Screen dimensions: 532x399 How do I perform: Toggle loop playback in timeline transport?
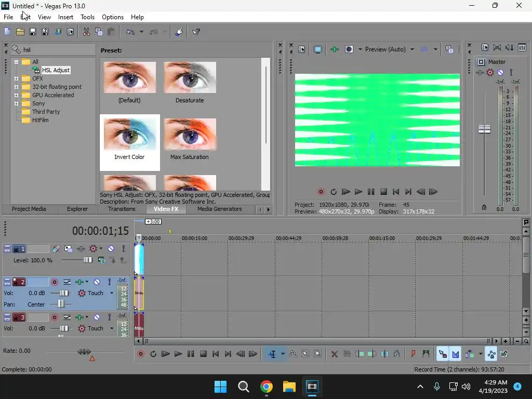153,354
